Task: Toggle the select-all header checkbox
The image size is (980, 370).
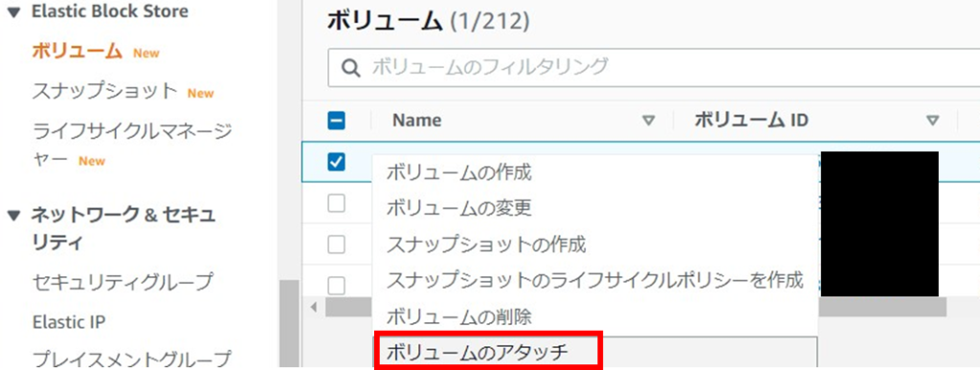Action: [336, 120]
